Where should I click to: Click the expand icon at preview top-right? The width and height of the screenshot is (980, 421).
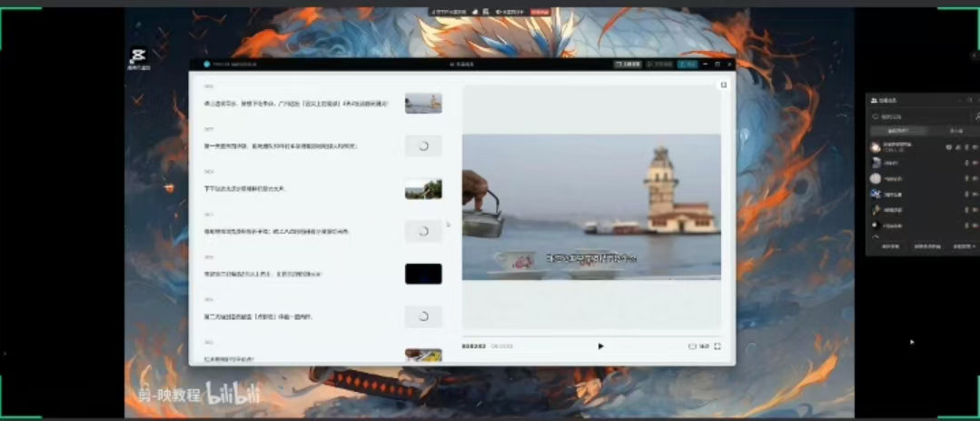click(723, 85)
